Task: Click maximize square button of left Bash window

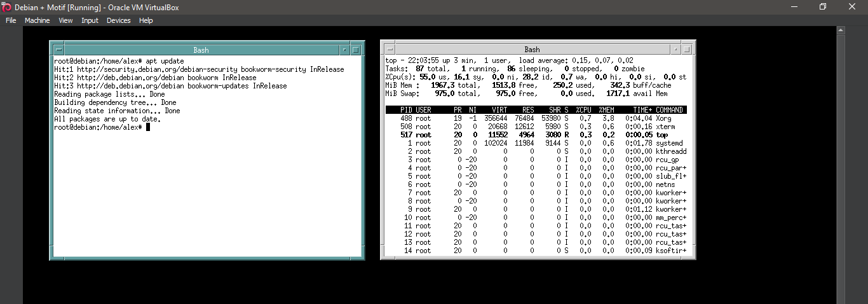Action: coord(356,50)
